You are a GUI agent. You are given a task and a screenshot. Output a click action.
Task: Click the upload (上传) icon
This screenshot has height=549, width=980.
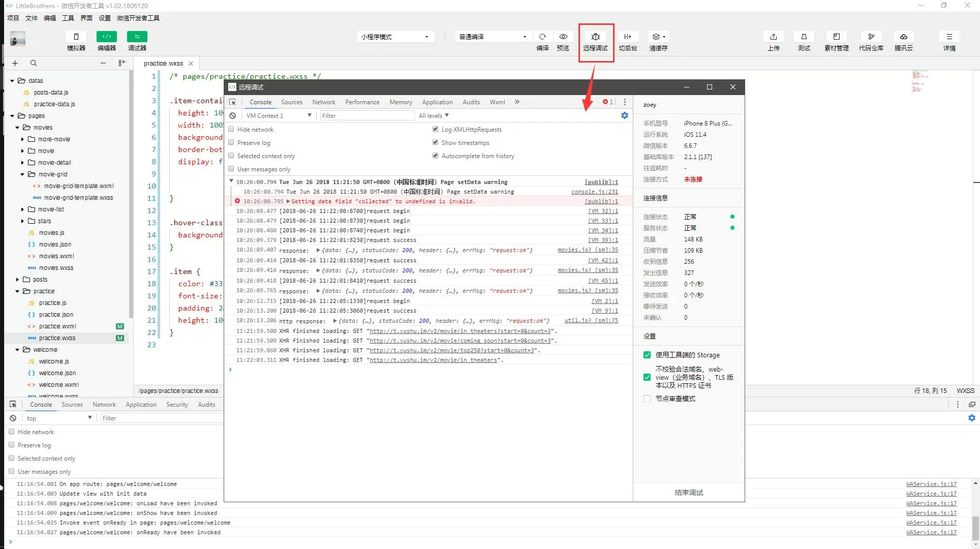(x=773, y=37)
